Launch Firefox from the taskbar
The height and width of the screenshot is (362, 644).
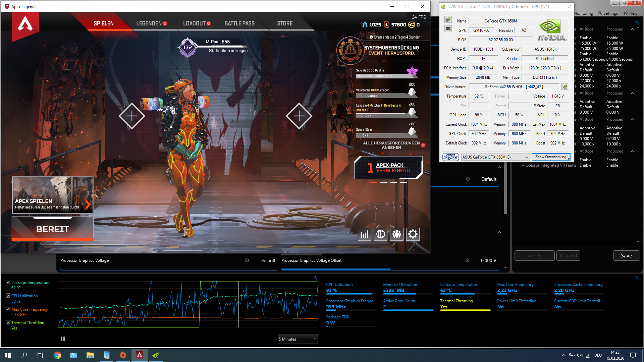click(123, 355)
